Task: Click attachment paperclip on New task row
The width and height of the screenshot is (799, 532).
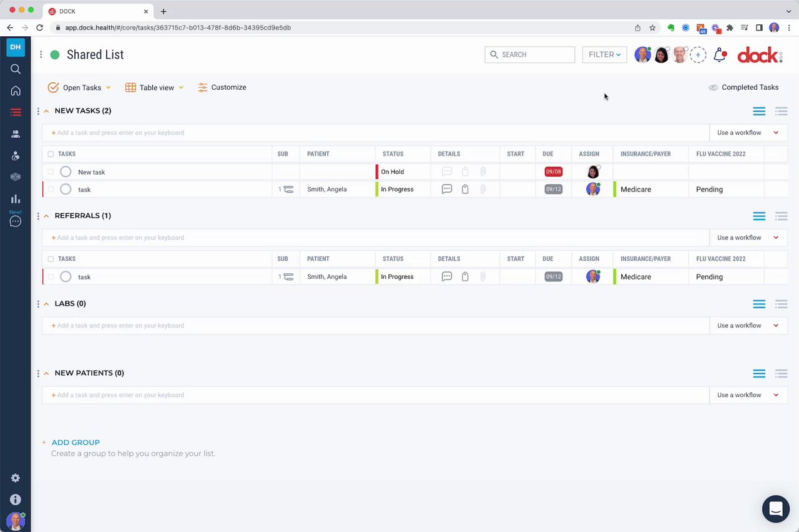Action: 483,172
